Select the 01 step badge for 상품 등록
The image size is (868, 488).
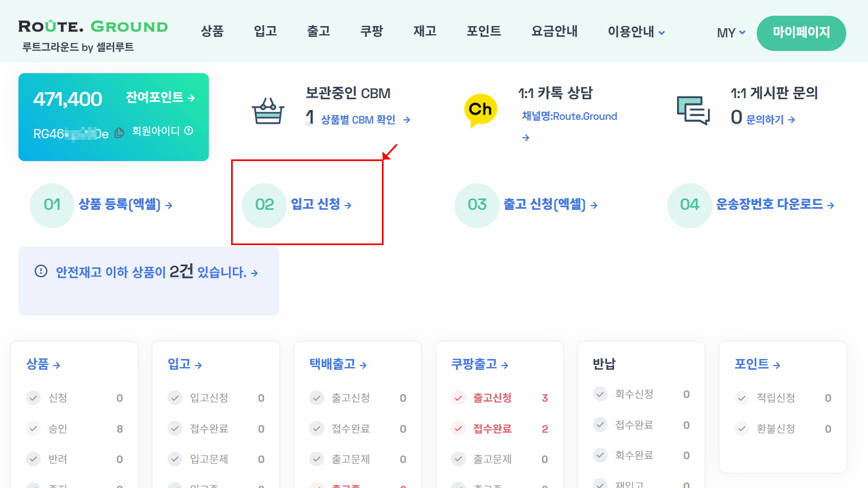click(x=52, y=206)
